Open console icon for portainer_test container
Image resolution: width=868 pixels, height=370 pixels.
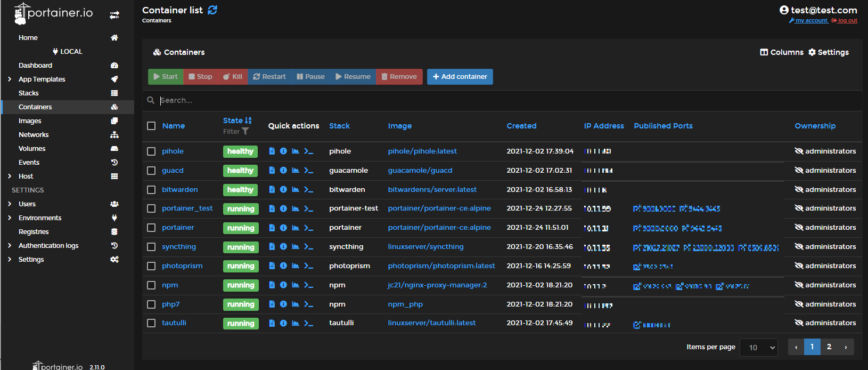(308, 208)
